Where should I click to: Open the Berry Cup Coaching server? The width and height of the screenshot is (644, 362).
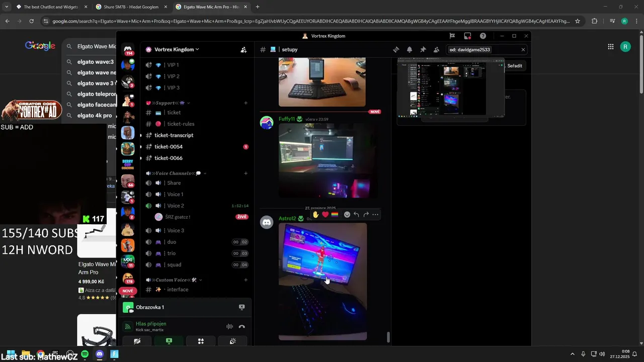point(128,164)
